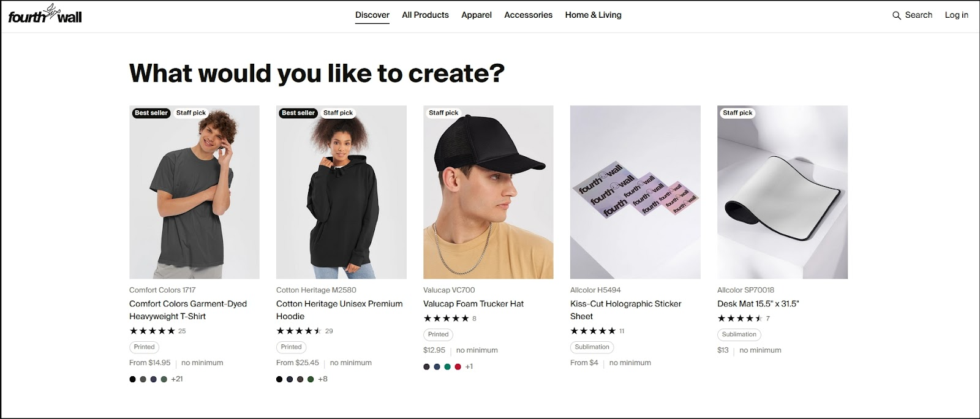Select red color swatch for Trucker Hat

[458, 367]
